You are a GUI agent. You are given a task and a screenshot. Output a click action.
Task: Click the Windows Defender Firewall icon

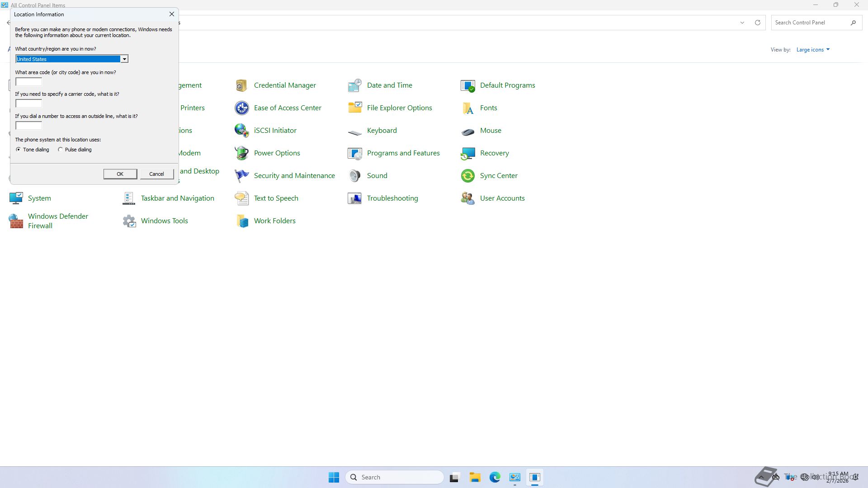16,221
